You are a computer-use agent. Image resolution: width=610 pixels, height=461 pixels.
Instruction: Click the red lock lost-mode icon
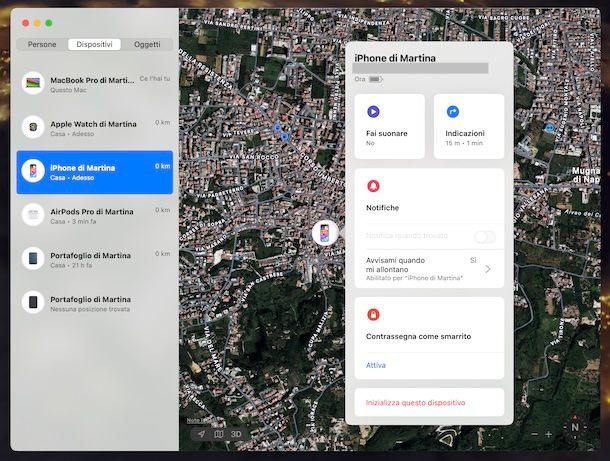[x=373, y=314]
